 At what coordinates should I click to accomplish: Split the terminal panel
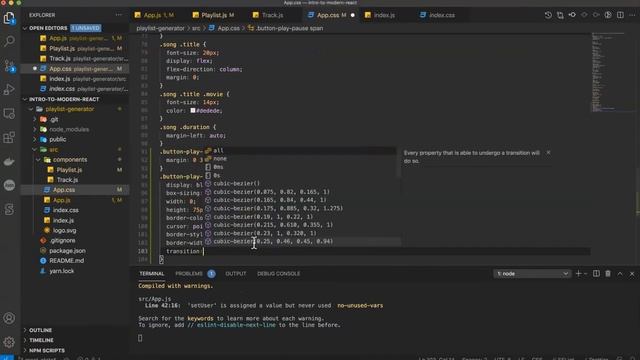point(596,273)
